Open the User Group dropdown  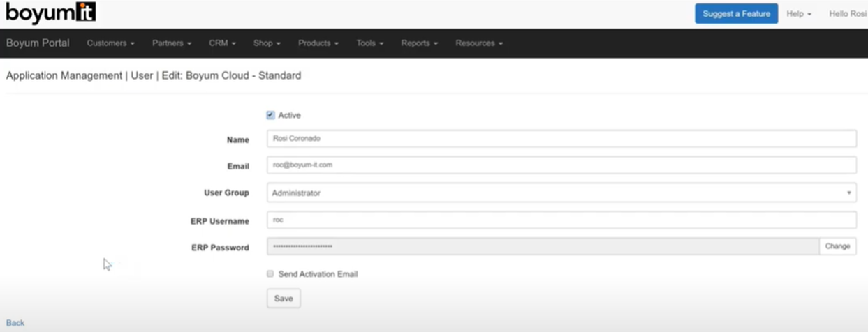pyautogui.click(x=561, y=193)
